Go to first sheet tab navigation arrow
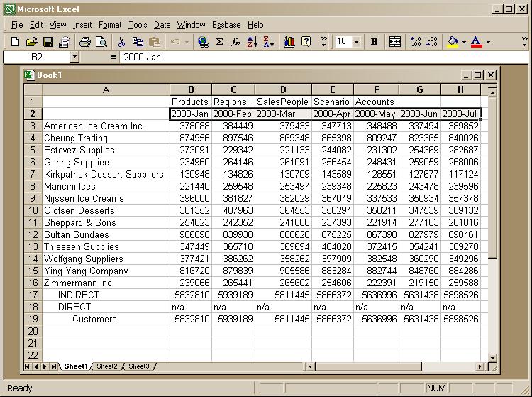 pos(28,366)
